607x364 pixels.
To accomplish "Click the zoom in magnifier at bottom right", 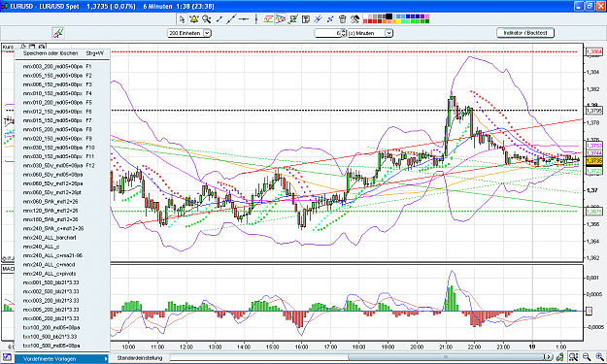I will pos(599,357).
